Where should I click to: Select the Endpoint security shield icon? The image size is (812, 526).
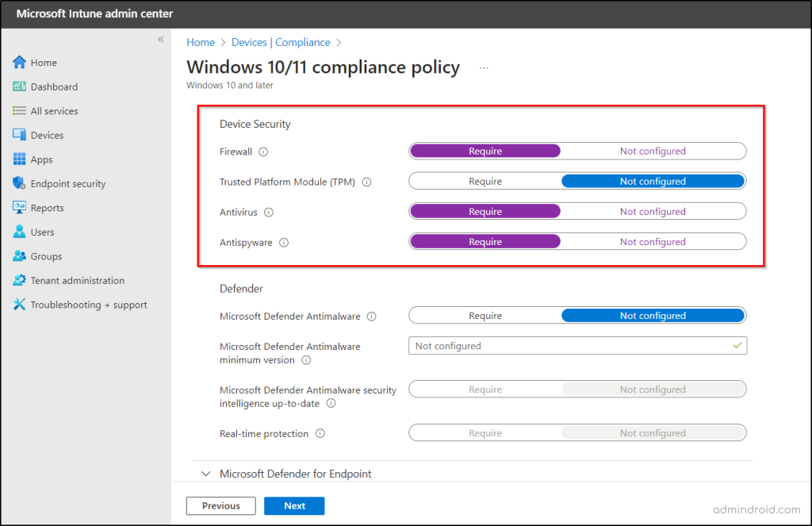tap(20, 184)
